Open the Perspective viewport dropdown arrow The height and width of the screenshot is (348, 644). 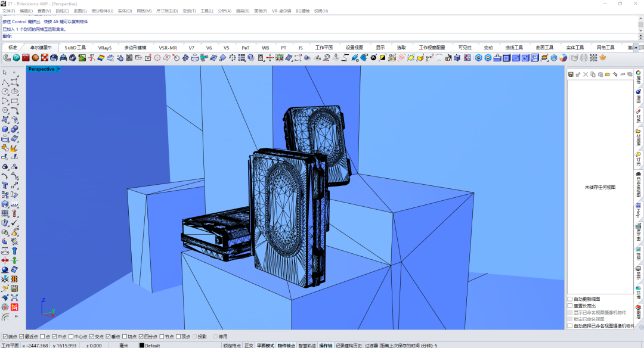tap(58, 69)
